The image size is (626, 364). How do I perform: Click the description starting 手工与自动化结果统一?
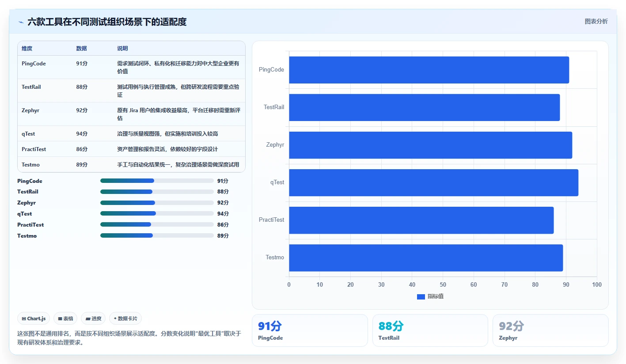pos(178,165)
